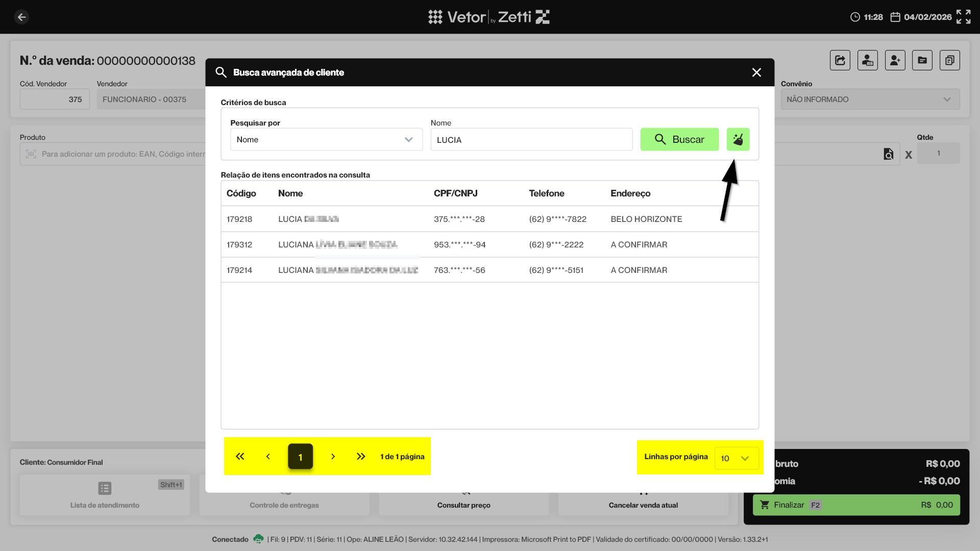This screenshot has width=980, height=551.
Task: Click the Nome search text field
Action: point(531,140)
